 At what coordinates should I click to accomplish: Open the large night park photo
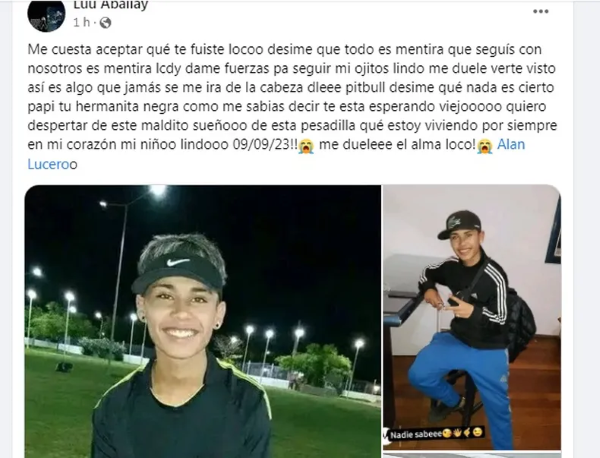203,321
